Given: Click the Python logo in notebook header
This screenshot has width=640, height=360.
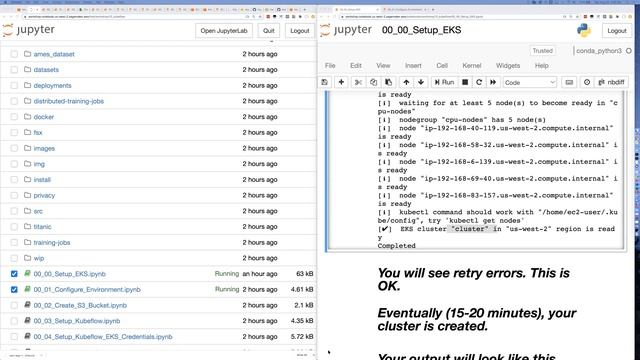Looking at the screenshot, I should pyautogui.click(x=584, y=30).
